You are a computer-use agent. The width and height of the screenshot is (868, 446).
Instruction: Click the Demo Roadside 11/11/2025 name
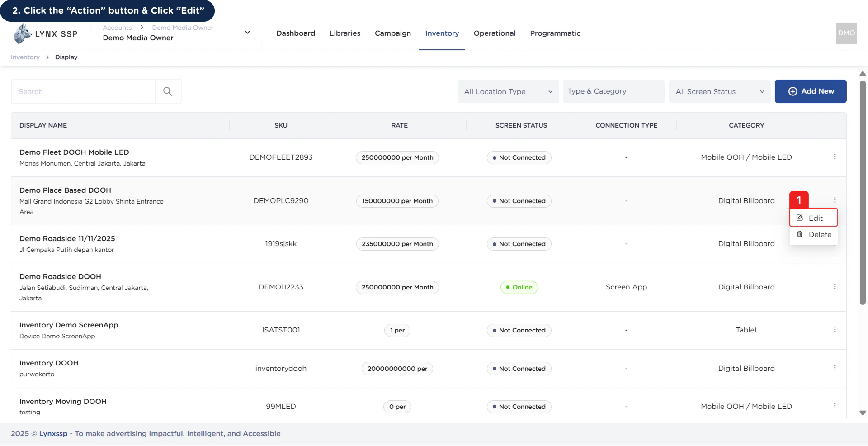pyautogui.click(x=67, y=238)
